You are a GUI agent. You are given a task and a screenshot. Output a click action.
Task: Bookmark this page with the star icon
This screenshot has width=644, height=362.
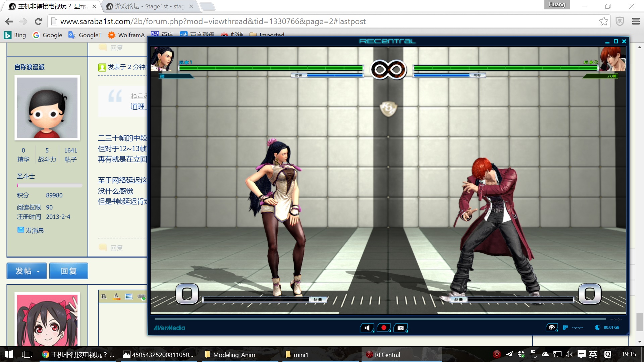point(603,21)
